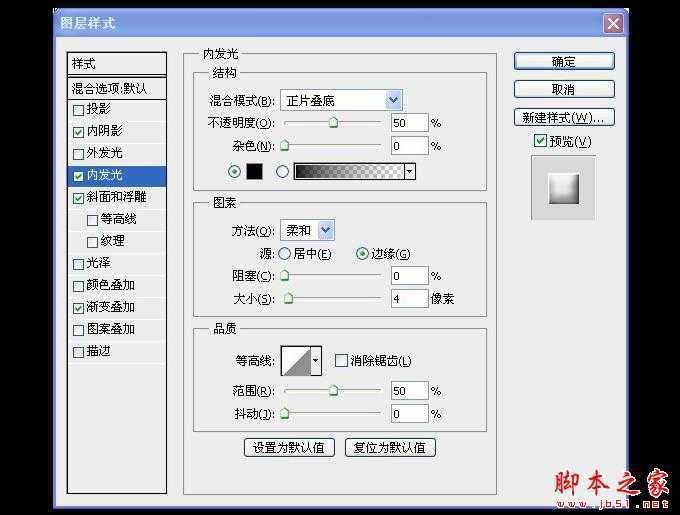Click the 杂色 noise slider handle
Screen dimensions: 680x515
pos(285,146)
